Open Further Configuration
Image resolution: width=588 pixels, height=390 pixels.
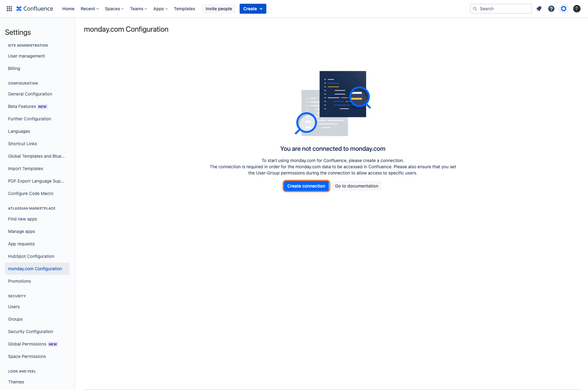(x=37, y=119)
